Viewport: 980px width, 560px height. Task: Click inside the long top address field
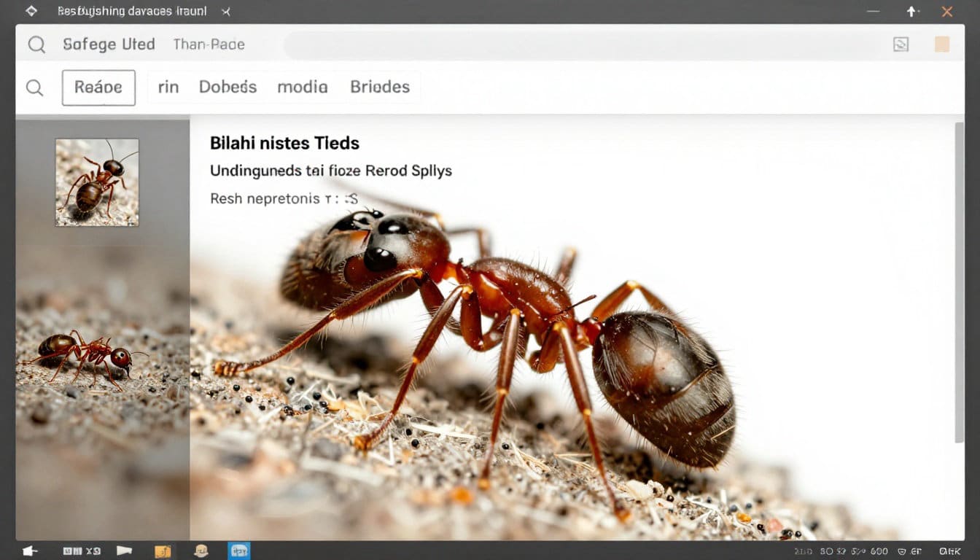click(583, 45)
